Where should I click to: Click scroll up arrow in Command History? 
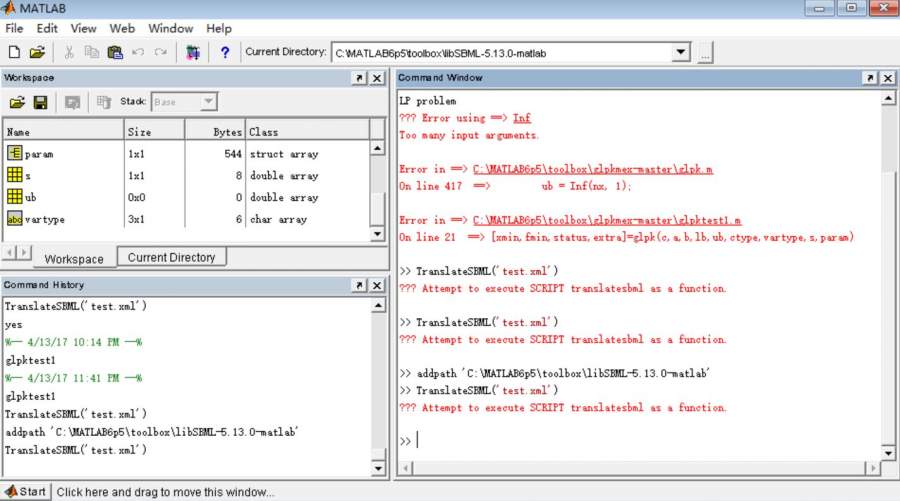coord(378,305)
